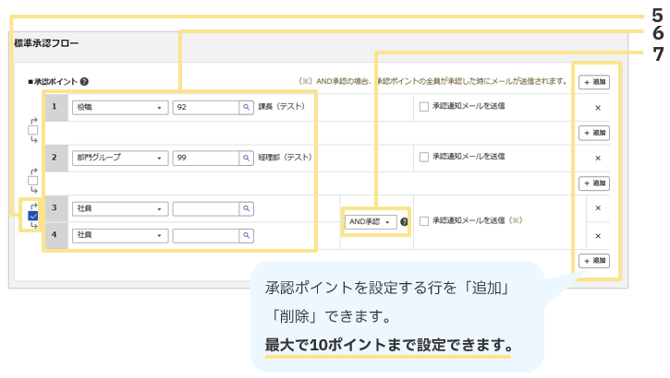Viewport: 670px width, 378px height.
Task: Remove row 3 using × icon
Action: tap(598, 208)
